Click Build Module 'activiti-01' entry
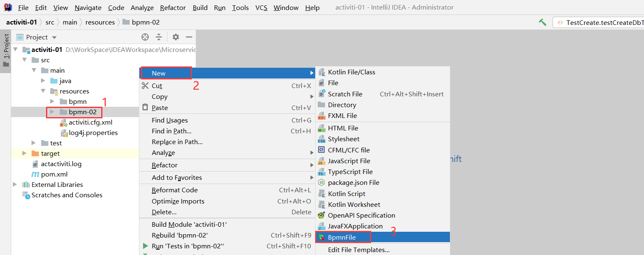 227,224
